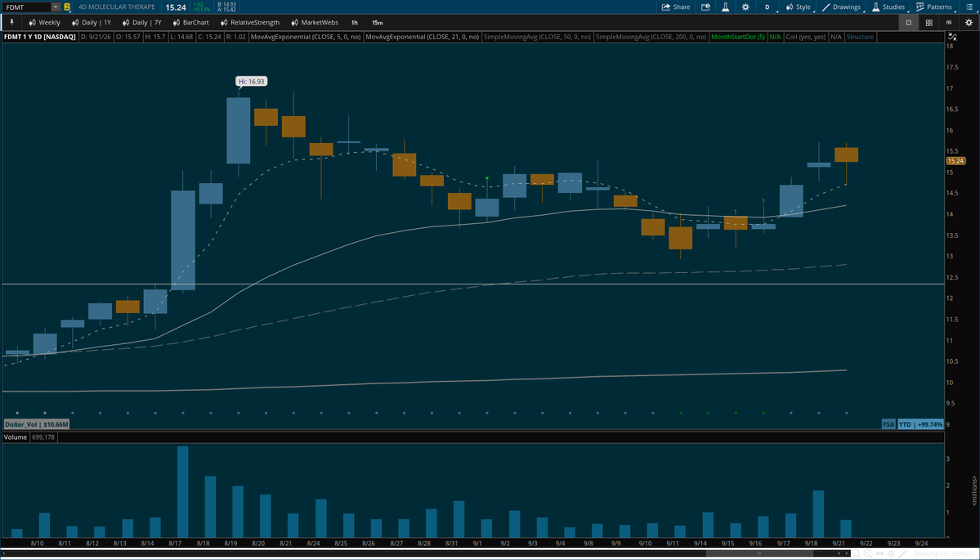The image size is (980, 560).
Task: Open the yellow link number 2 selector
Action: tap(67, 7)
